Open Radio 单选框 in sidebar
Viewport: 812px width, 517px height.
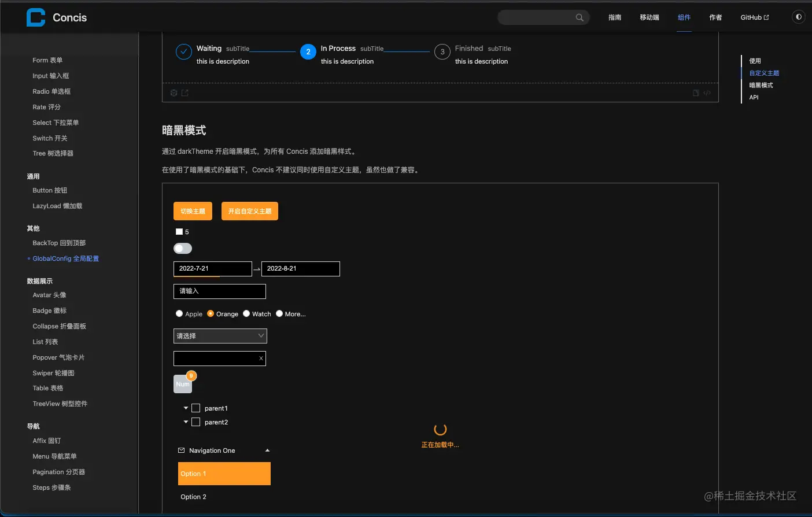(51, 91)
